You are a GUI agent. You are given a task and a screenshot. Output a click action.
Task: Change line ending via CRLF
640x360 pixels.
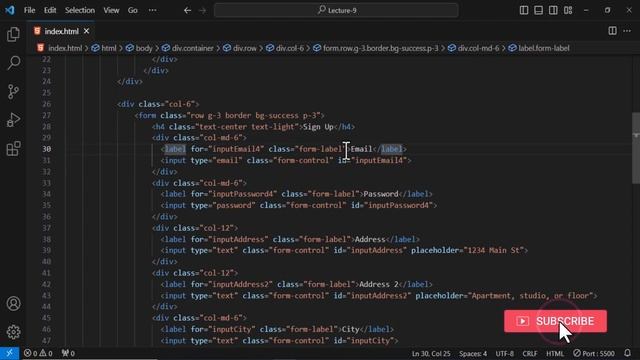(x=530, y=353)
